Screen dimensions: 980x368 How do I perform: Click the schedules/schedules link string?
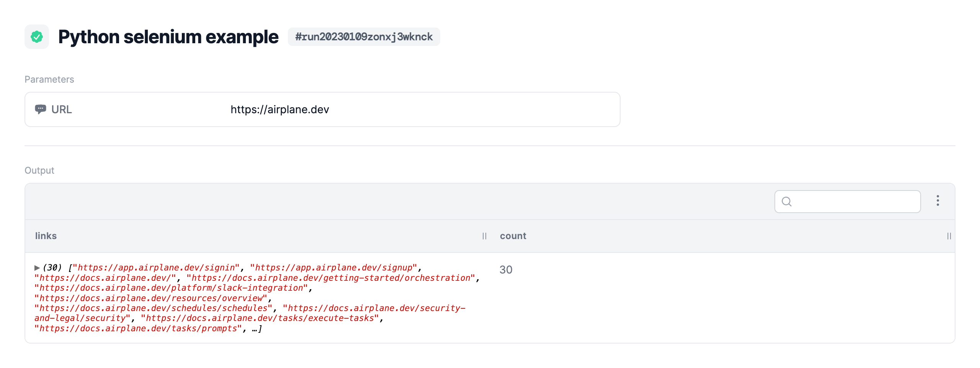pos(153,308)
